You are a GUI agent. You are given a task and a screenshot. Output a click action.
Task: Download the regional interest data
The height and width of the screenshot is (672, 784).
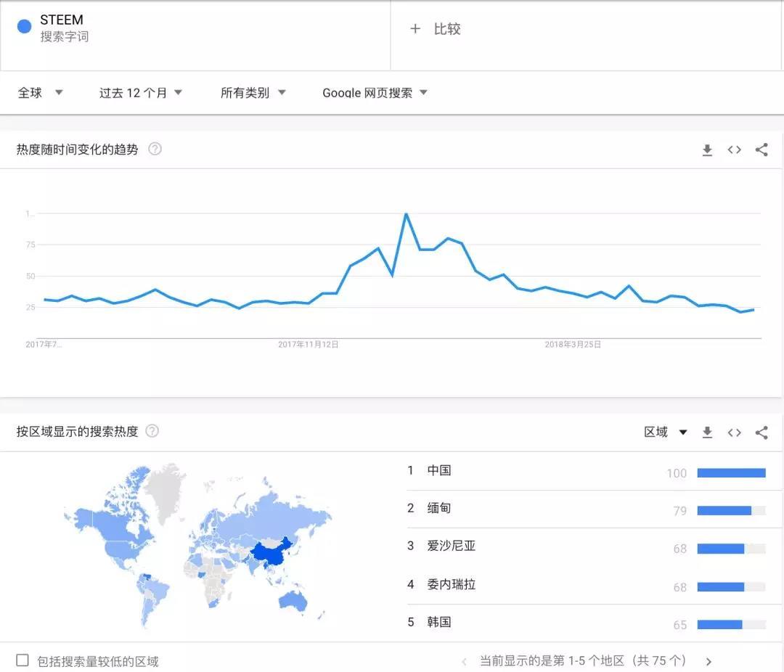707,433
